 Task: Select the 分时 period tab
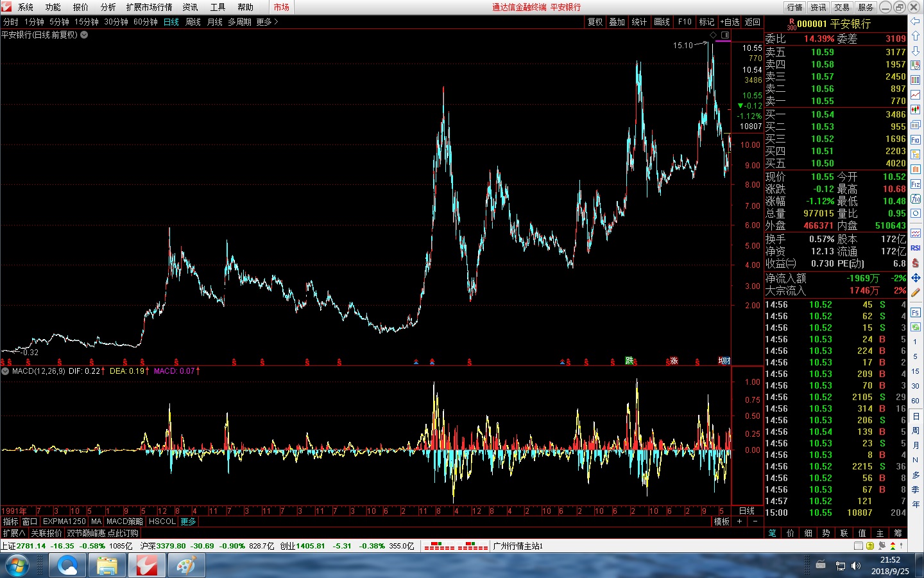pos(10,22)
